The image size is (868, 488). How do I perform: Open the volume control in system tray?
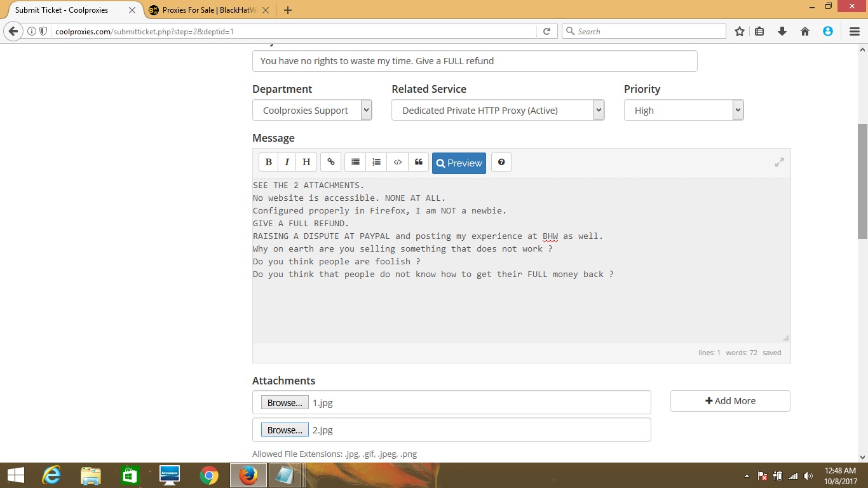pyautogui.click(x=808, y=475)
